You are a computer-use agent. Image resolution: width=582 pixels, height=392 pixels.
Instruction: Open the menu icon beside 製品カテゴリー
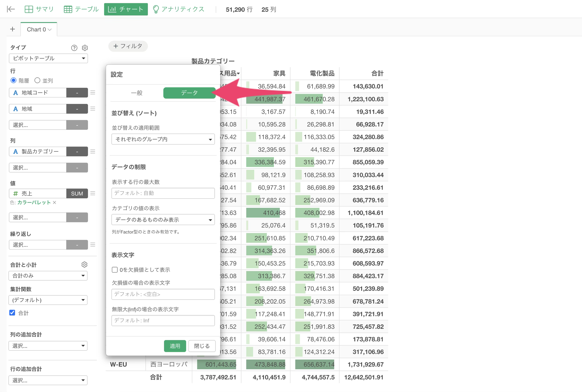click(93, 151)
